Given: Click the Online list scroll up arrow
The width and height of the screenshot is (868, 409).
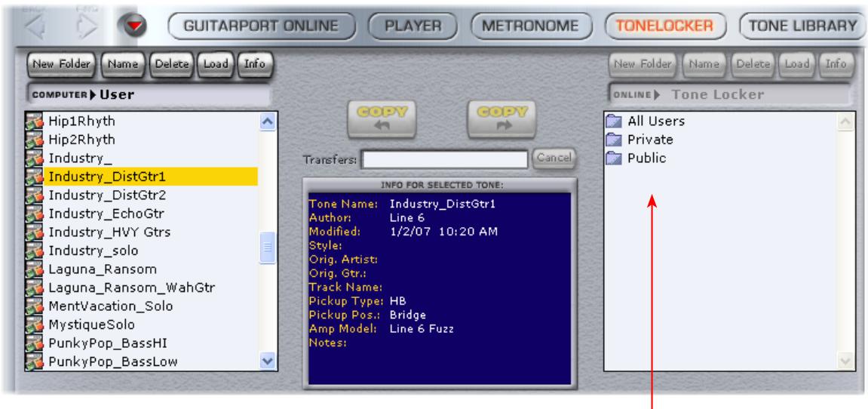Looking at the screenshot, I should (x=846, y=121).
